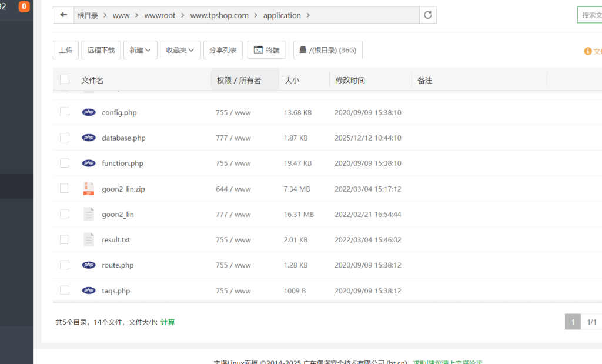Click the 上传 upload button
Image resolution: width=602 pixels, height=364 pixels.
point(65,50)
